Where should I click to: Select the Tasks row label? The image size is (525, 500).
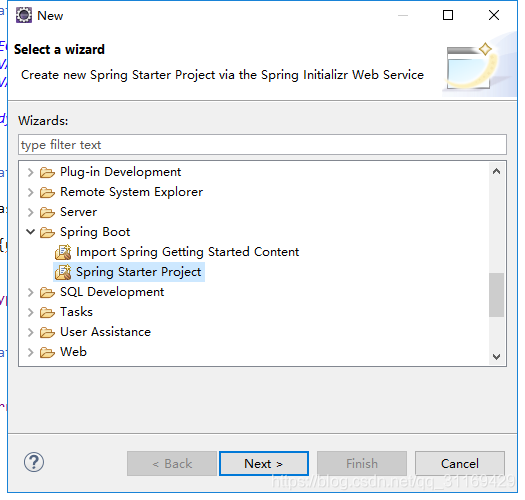76,312
